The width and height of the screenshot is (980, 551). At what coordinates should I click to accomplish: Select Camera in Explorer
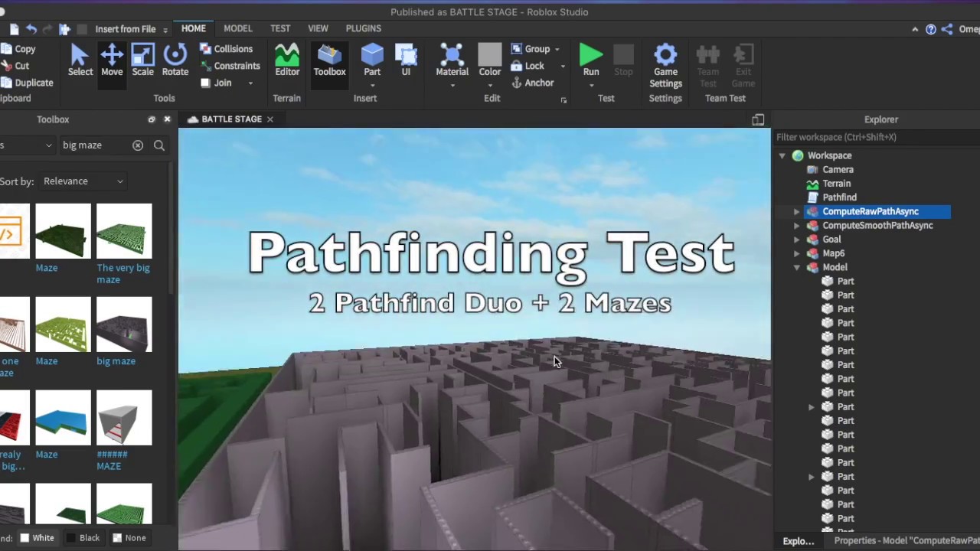[x=838, y=170]
